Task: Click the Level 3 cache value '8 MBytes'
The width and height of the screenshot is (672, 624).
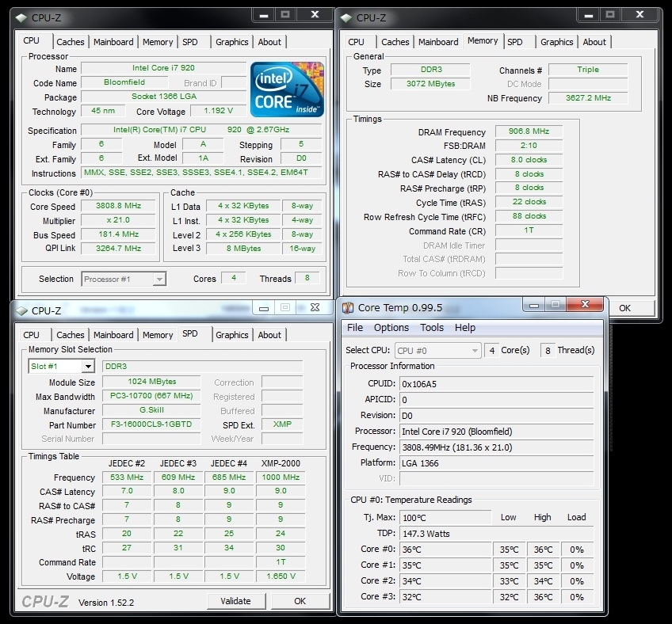Action: (x=243, y=249)
